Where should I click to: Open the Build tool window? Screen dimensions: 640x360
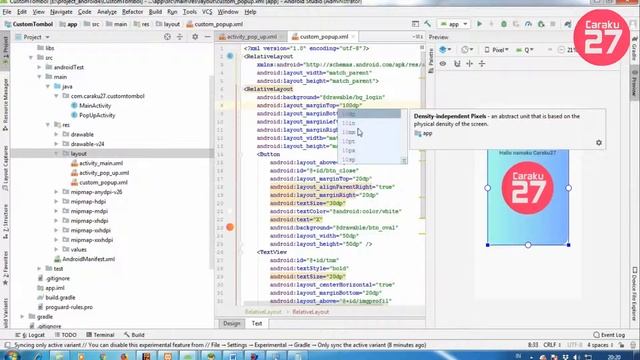coord(134,335)
